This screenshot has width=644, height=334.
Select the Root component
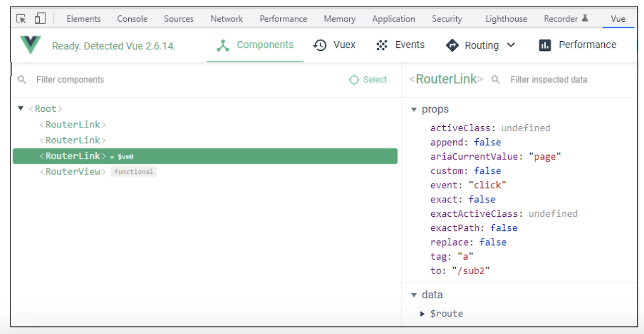46,109
